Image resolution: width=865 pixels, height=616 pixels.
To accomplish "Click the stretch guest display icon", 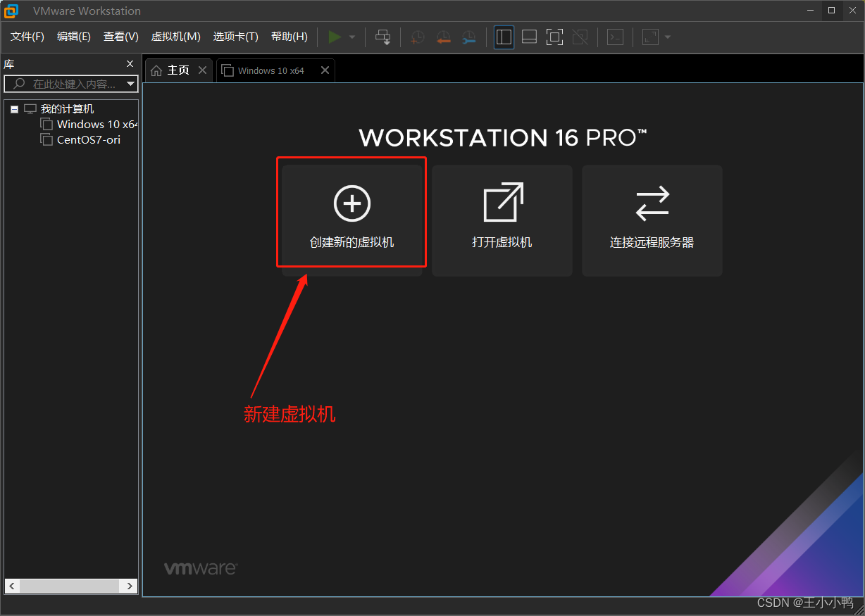I will 650,37.
